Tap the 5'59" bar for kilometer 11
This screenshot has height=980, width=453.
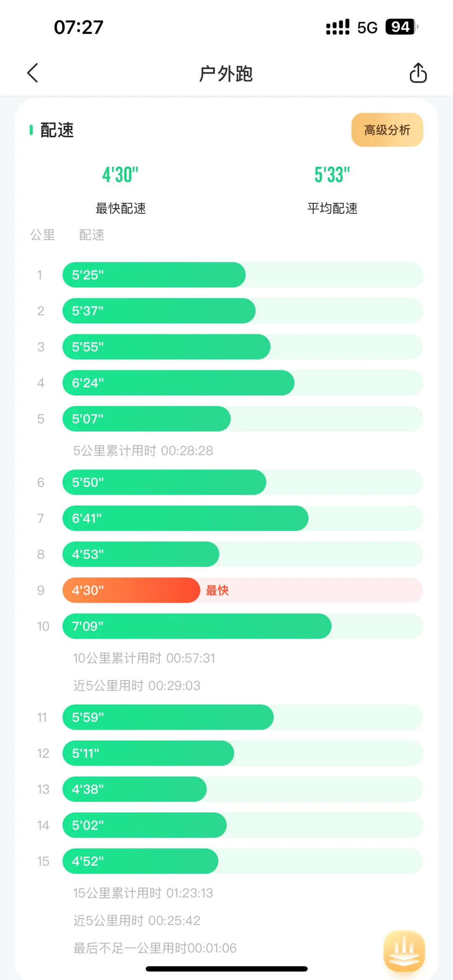[x=168, y=717]
